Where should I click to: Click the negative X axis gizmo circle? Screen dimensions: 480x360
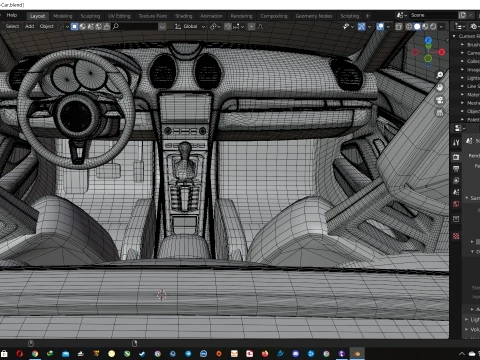(415, 52)
